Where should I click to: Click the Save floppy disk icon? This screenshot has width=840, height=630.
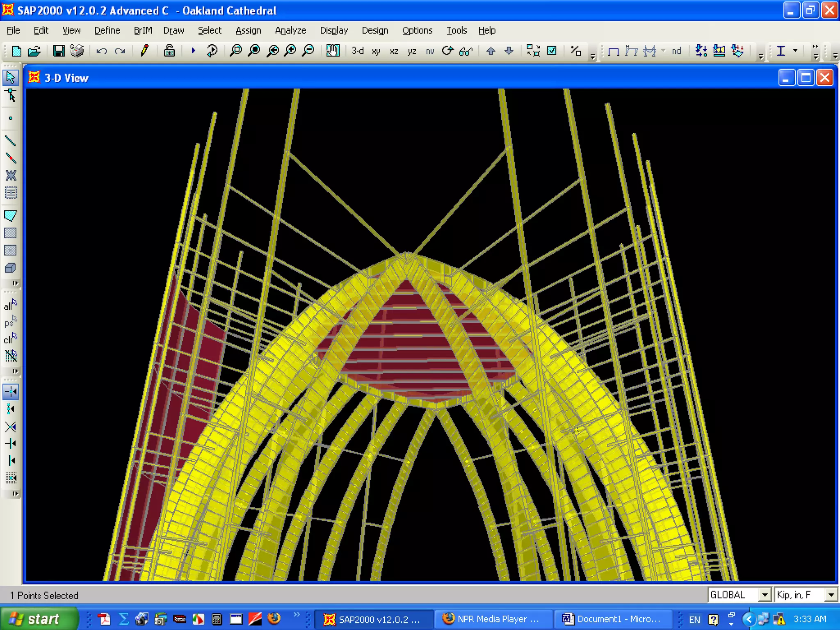point(59,51)
